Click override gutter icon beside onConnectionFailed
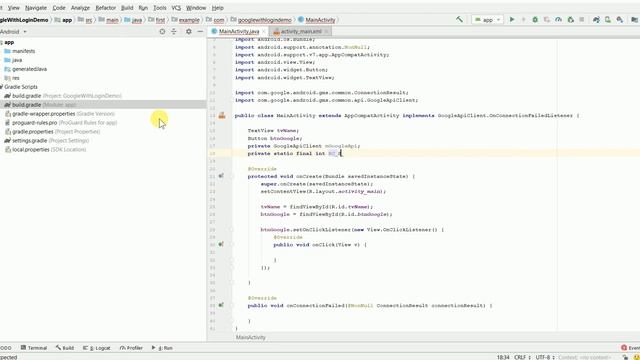The width and height of the screenshot is (640, 360). 221,305
